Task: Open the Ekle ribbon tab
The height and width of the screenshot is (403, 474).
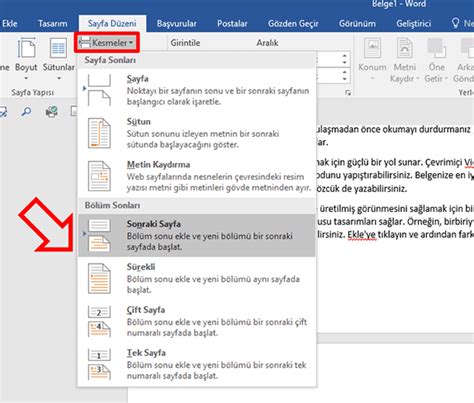Action: 10,24
